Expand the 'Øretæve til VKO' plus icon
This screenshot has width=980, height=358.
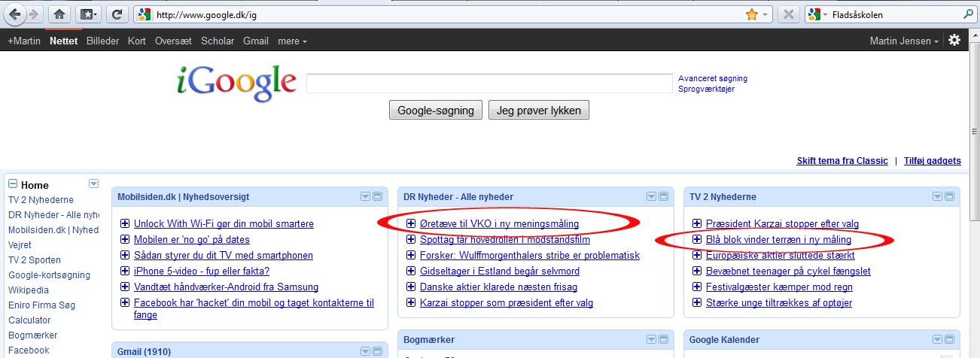point(411,223)
